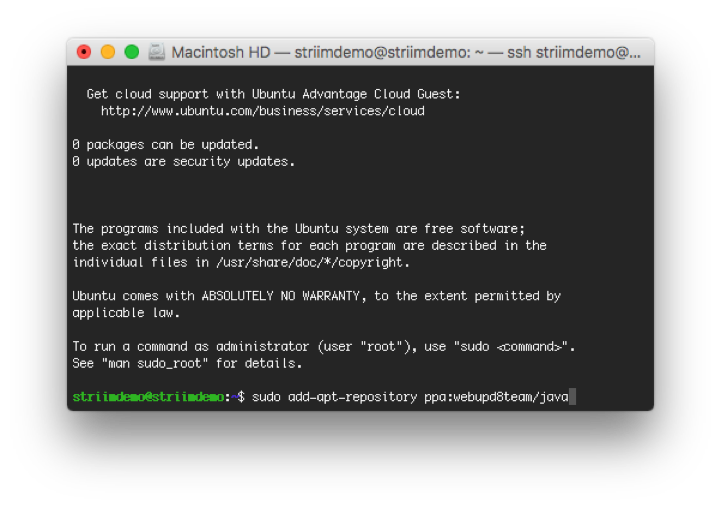Click the word "sudo" in the typed command
Viewport: 720px width, 506px height.
(x=266, y=397)
